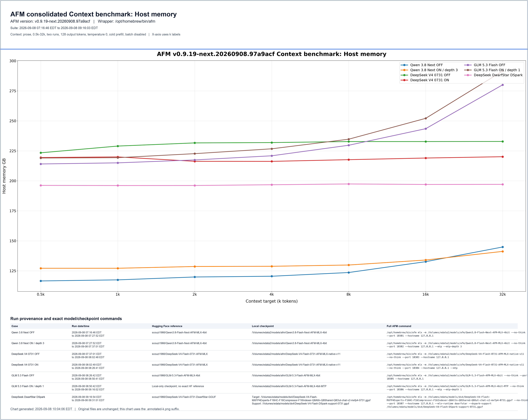The height and width of the screenshot is (420, 528).
Task: Click the '225' y-axis tick label
Action: pyautogui.click(x=13, y=151)
